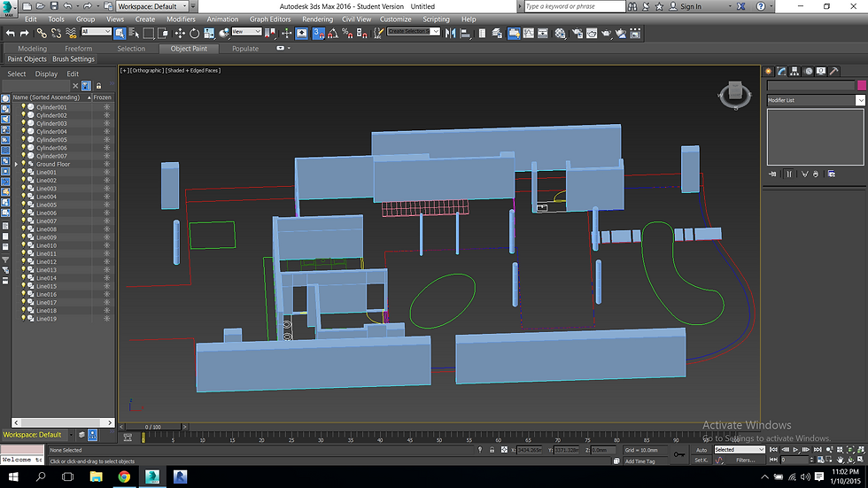Open the Key Filters button
Screen dimensions: 868x488
[745, 461]
